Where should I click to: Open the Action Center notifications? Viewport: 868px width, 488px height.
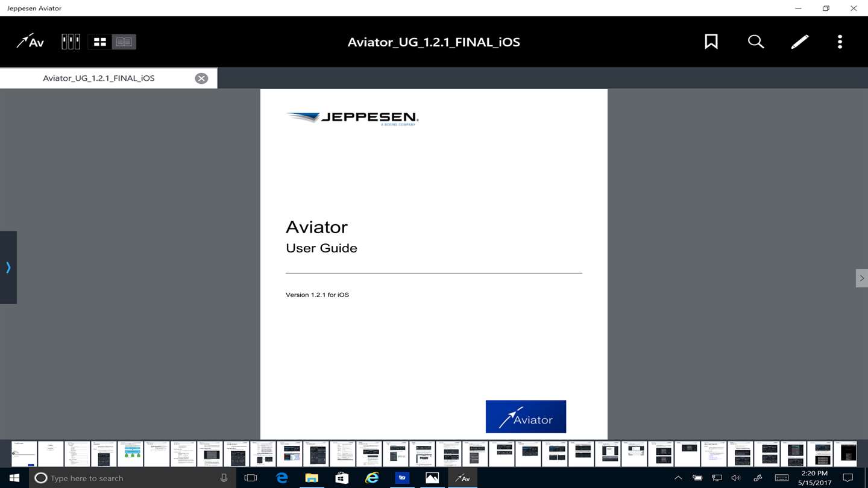click(848, 478)
